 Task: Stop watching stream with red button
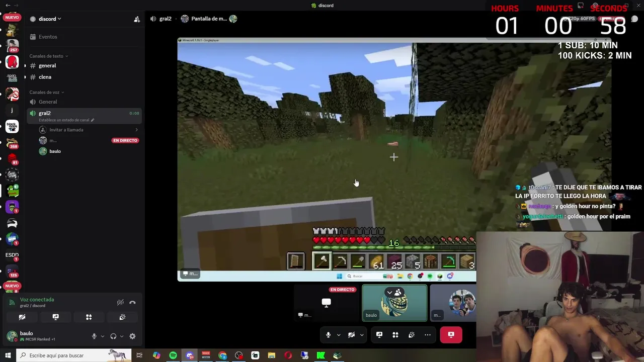pos(451,335)
